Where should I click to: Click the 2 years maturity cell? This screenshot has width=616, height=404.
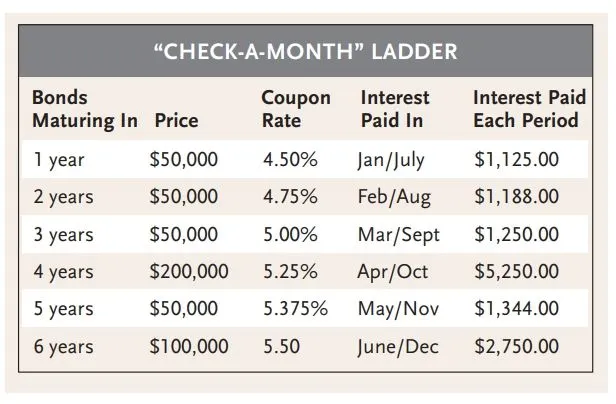62,196
